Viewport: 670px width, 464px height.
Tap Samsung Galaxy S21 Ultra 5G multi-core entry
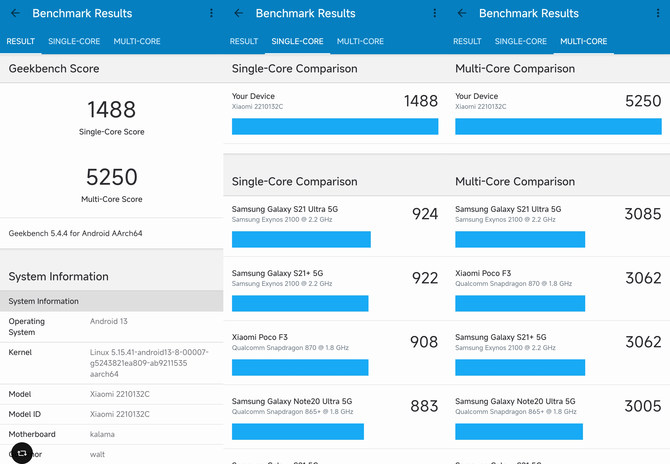point(558,226)
